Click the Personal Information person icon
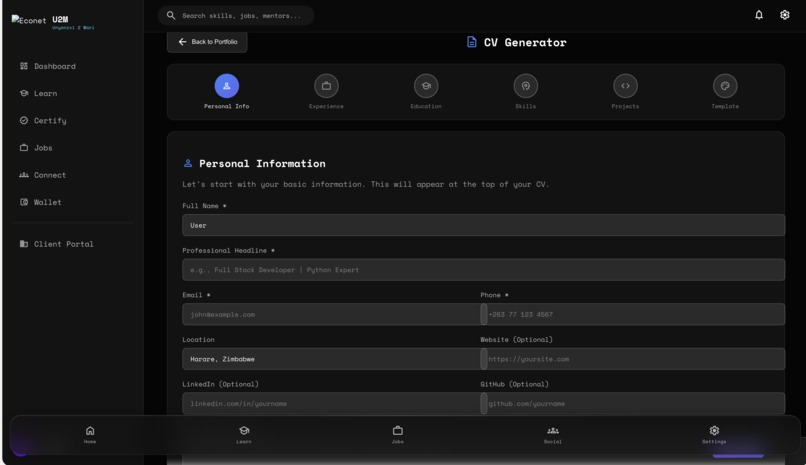806x465 pixels. [x=188, y=163]
